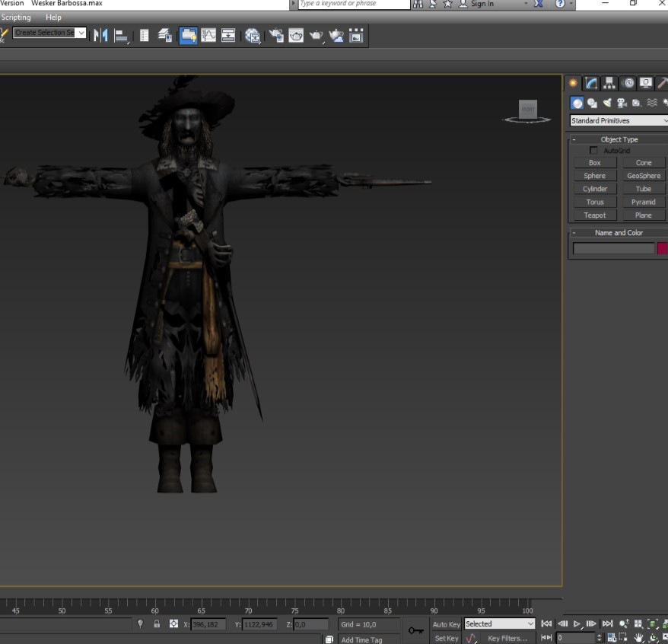Click the GeoSphere primitive button

tap(644, 176)
